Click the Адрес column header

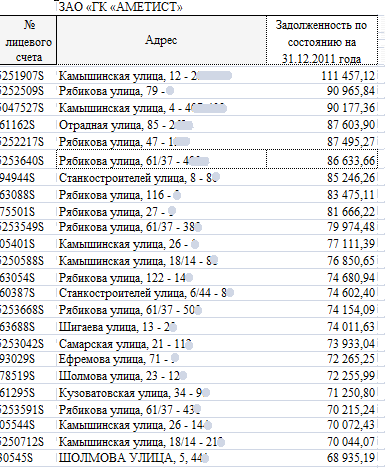coord(161,40)
